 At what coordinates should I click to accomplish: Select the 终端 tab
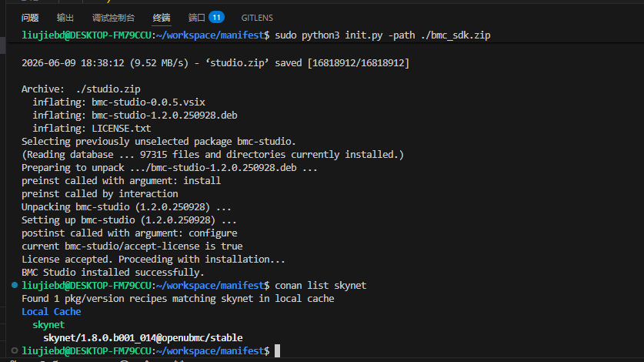162,18
